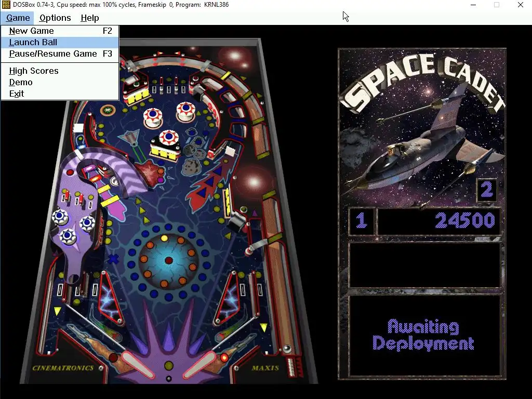
Task: Click the player number 1 box
Action: 362,221
